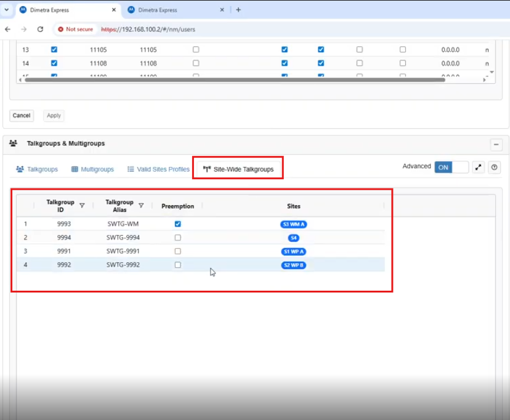The width and height of the screenshot is (510, 420).
Task: Expand the panel to full screen
Action: point(478,167)
